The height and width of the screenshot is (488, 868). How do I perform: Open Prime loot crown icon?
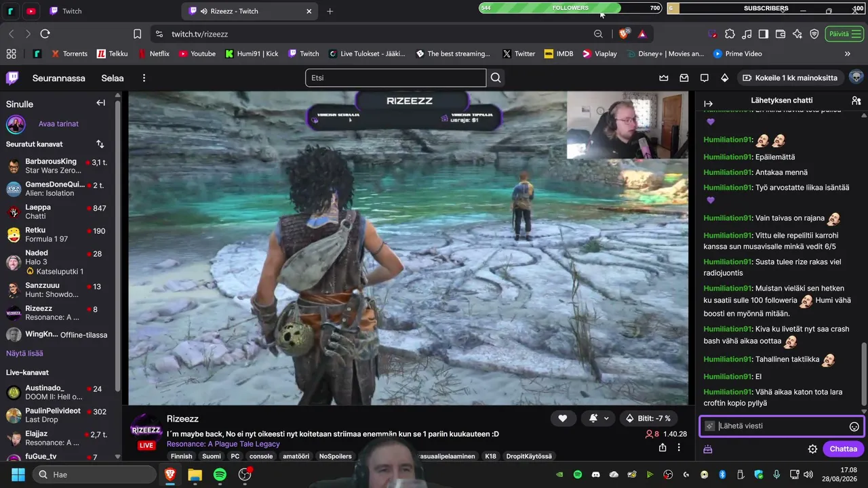click(664, 78)
